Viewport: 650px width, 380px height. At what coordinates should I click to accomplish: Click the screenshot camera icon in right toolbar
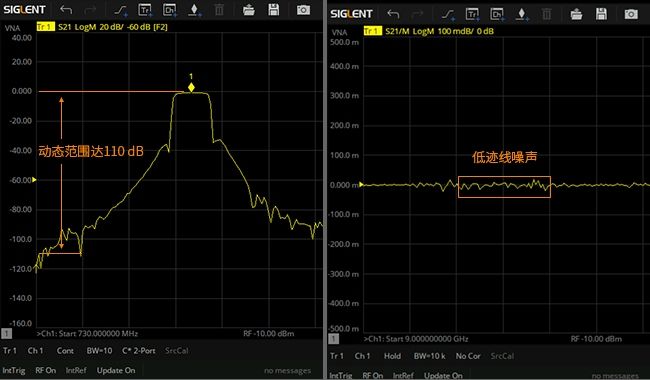[x=631, y=14]
